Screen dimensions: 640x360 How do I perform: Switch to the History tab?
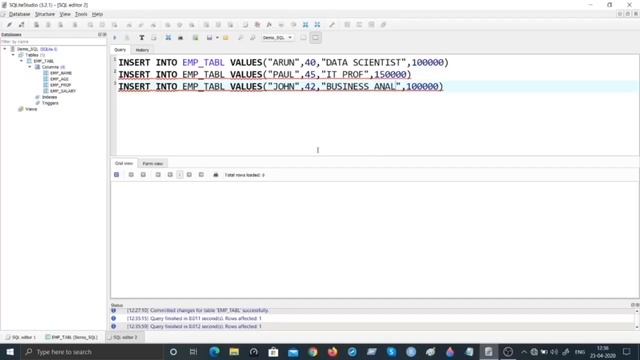tap(142, 50)
